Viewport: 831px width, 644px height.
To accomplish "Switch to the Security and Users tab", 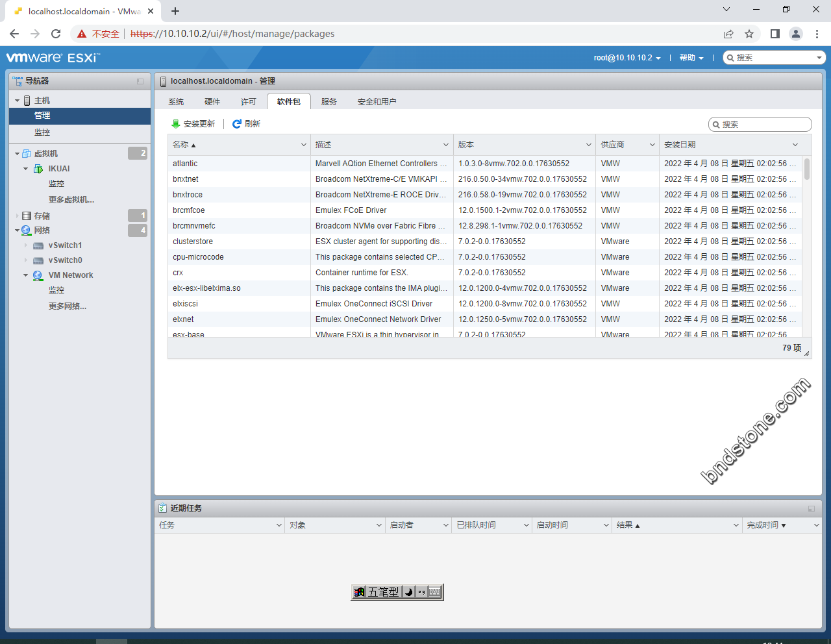I will [377, 102].
